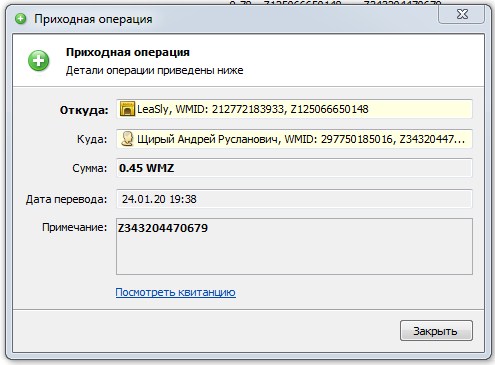
Task: Open the Посмотреть квитанцию link
Action: (x=176, y=292)
